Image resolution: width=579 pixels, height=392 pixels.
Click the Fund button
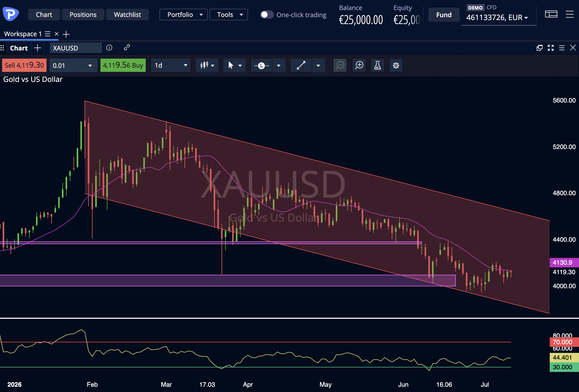(444, 15)
